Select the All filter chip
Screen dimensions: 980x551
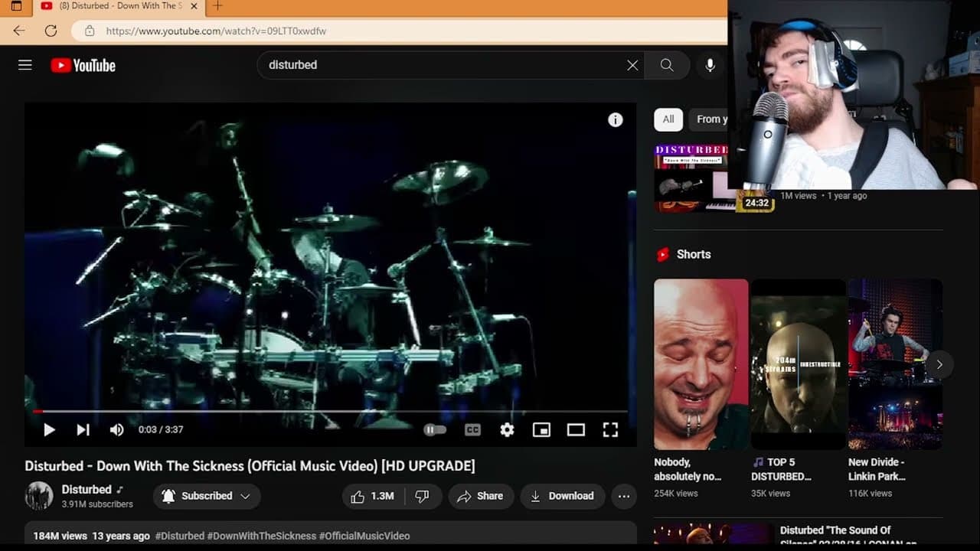click(x=668, y=119)
